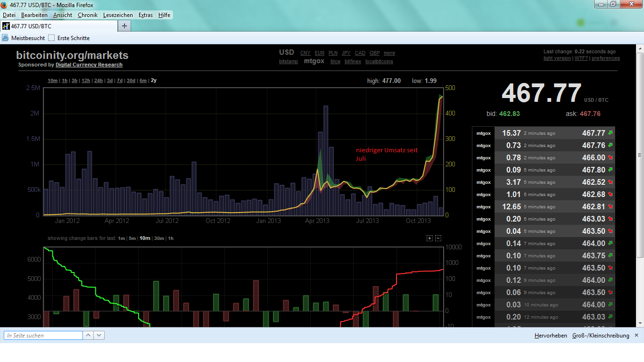Click the Hervorheben highlight button
Screen dimensions: 644x362
(551, 335)
